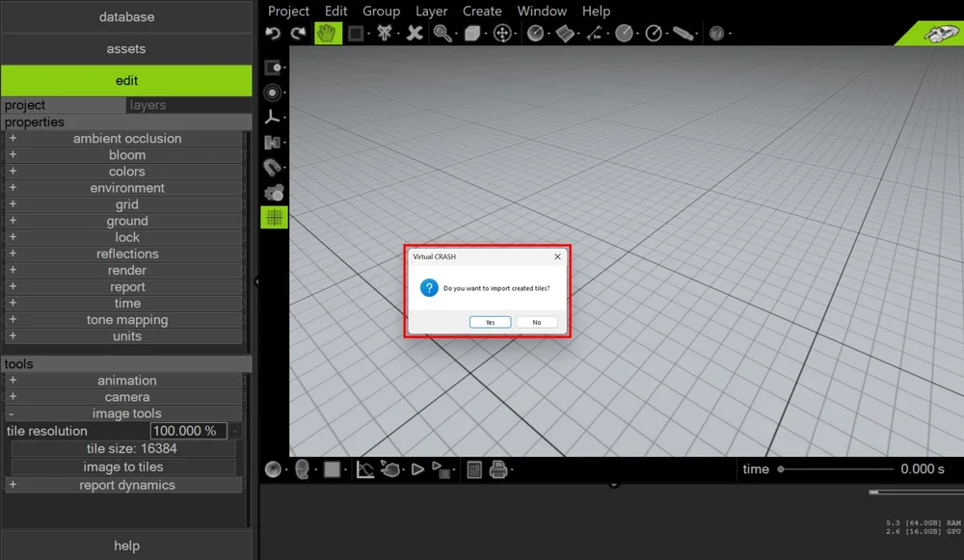Open the database panel
Image resolution: width=964 pixels, height=560 pixels.
(x=126, y=16)
